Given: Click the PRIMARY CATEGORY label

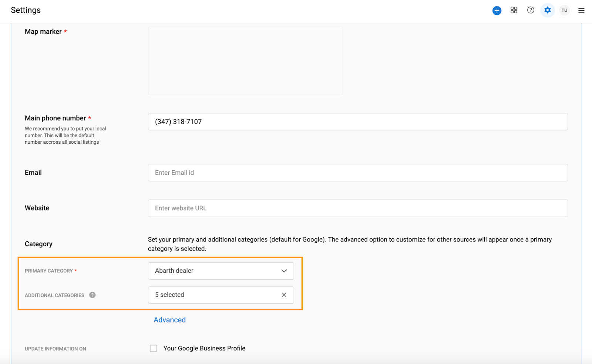Looking at the screenshot, I should click(x=49, y=271).
